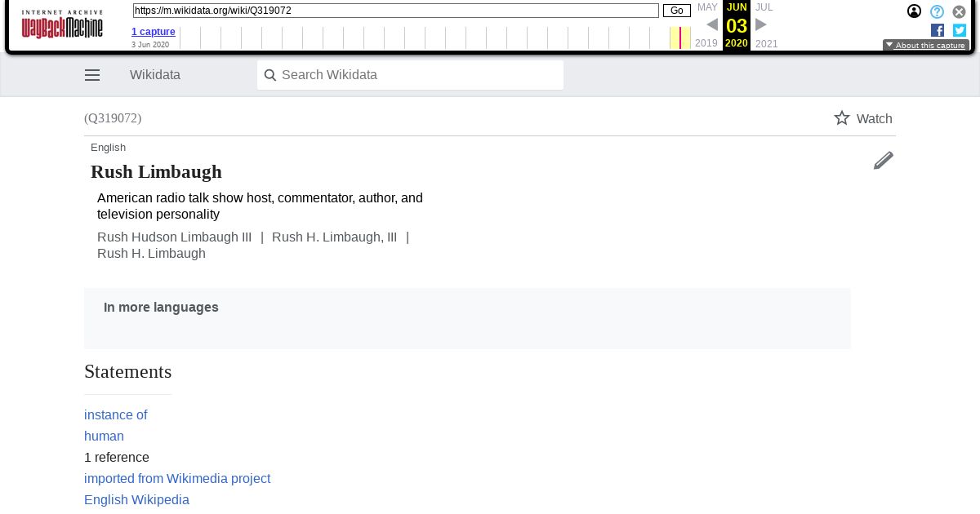
Task: Click the Rush Limbaugh heading
Action: (x=156, y=171)
